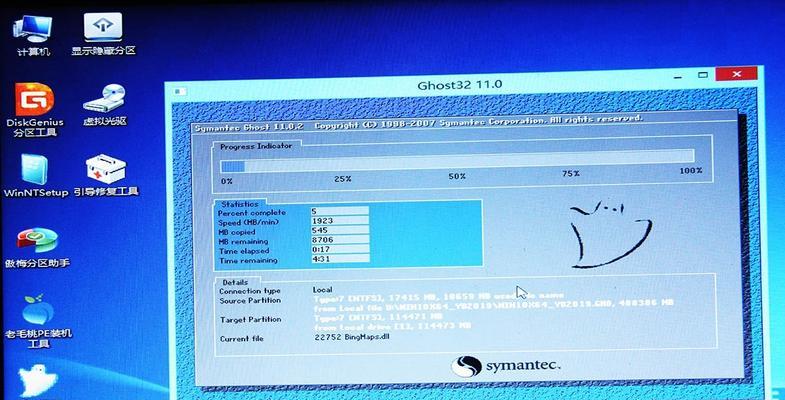Launch DiskGenius 分区工具 icon
The image size is (785, 400).
(35, 110)
